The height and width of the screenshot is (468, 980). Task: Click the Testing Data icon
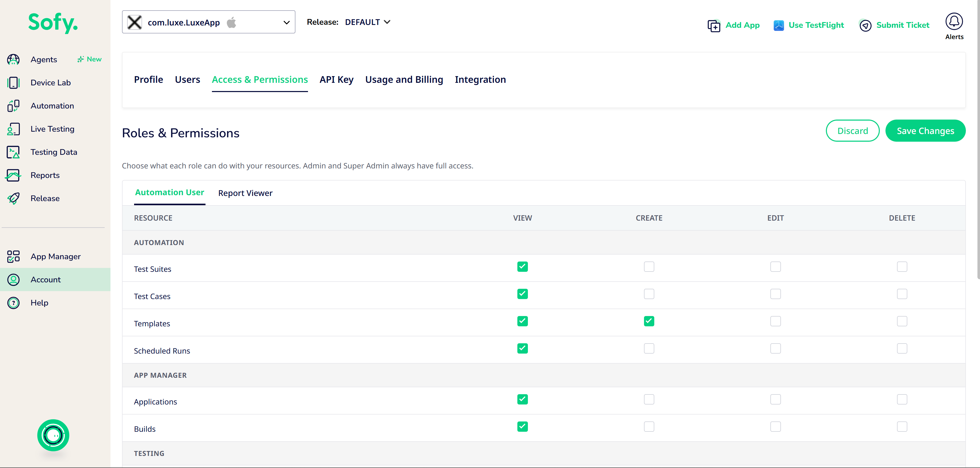tap(13, 152)
